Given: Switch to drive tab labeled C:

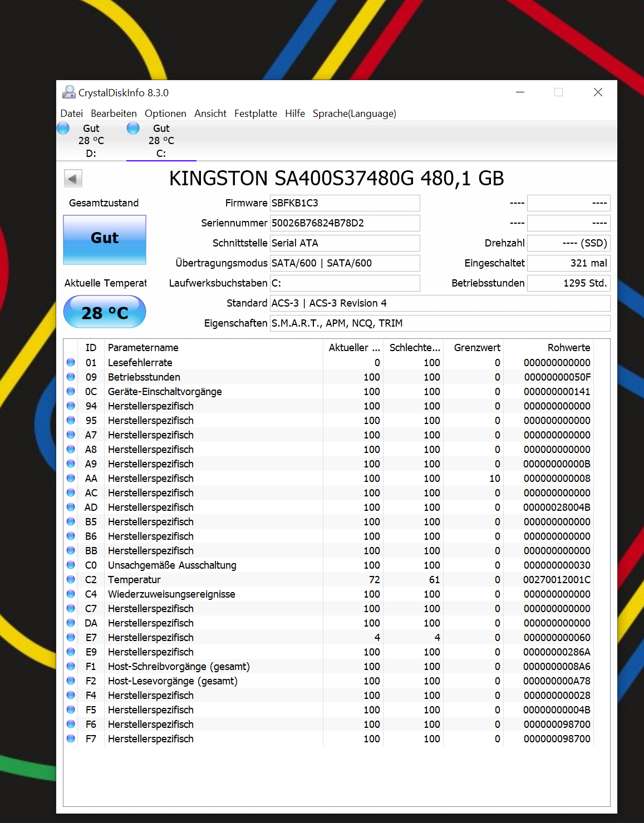Looking at the screenshot, I should 161,141.
